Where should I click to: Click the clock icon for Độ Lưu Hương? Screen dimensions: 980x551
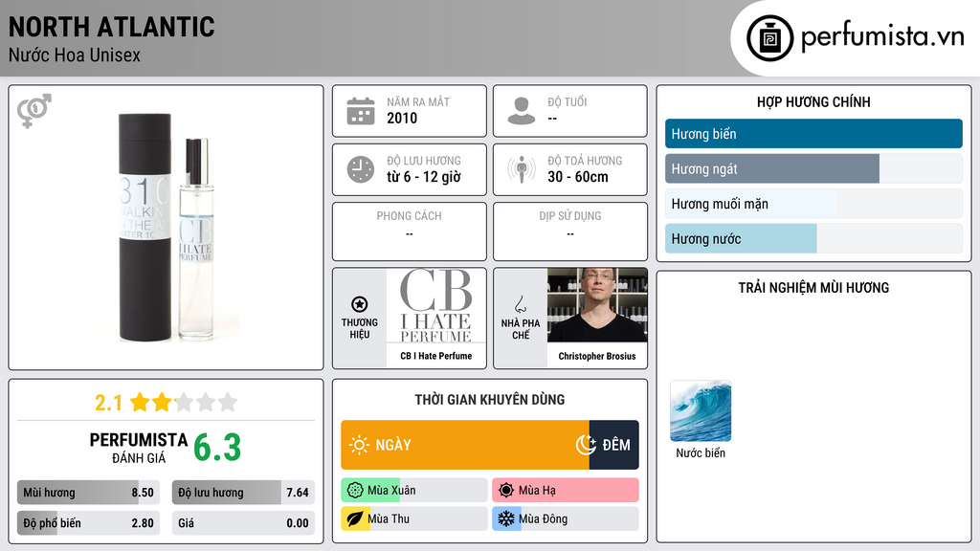coord(361,169)
